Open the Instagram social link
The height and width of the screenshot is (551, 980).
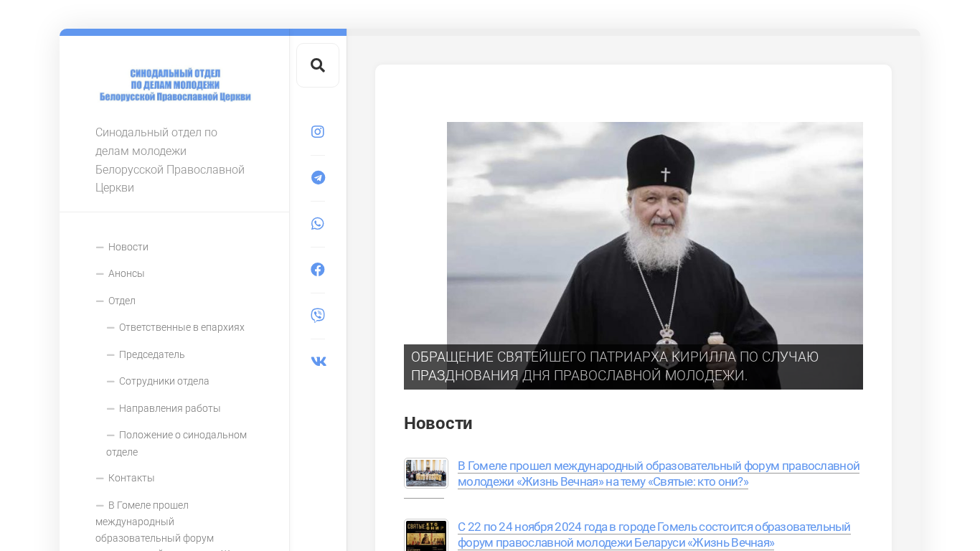[x=318, y=132]
